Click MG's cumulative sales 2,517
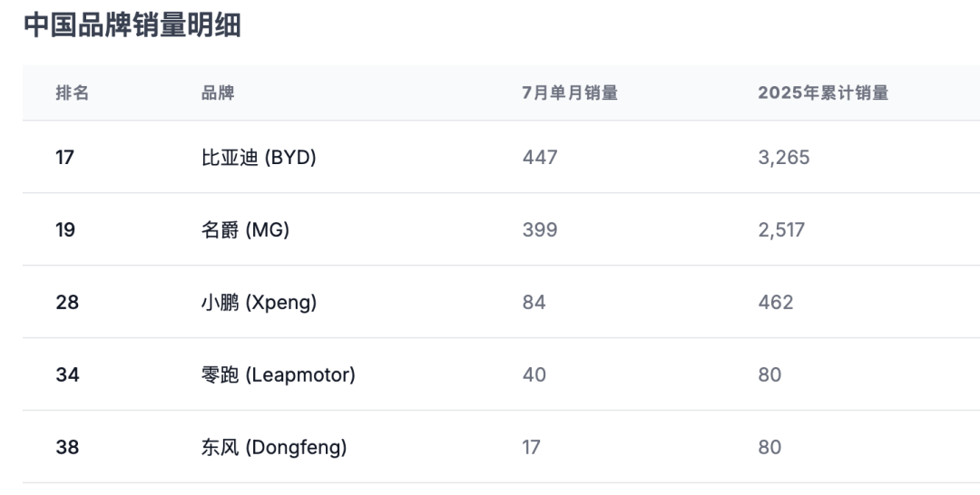The height and width of the screenshot is (495, 980). (x=781, y=230)
